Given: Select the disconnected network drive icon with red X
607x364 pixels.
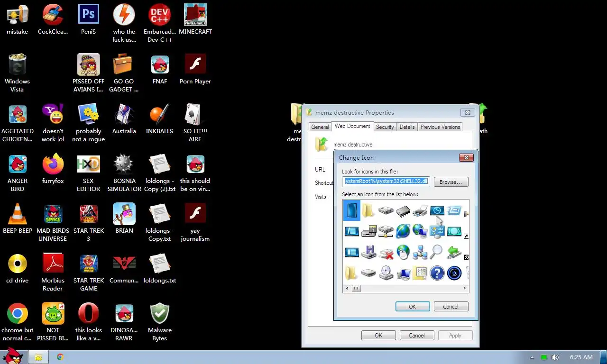Looking at the screenshot, I should click(386, 252).
